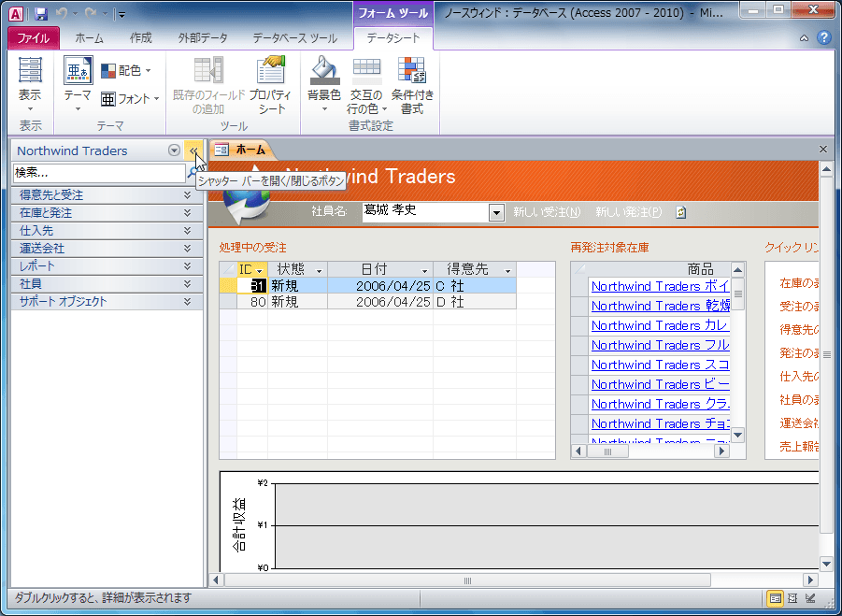Screen dimensions: 842x616
Task: Open Northwind Traders ビー product link
Action: pyautogui.click(x=660, y=384)
